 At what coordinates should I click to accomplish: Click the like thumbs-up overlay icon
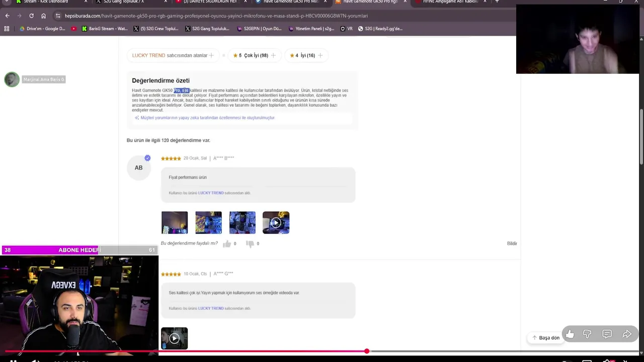(570, 334)
